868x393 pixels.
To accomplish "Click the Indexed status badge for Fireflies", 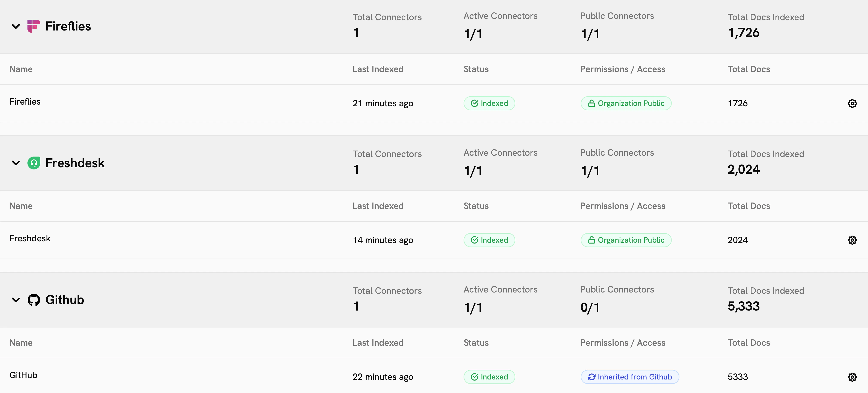I will (489, 103).
